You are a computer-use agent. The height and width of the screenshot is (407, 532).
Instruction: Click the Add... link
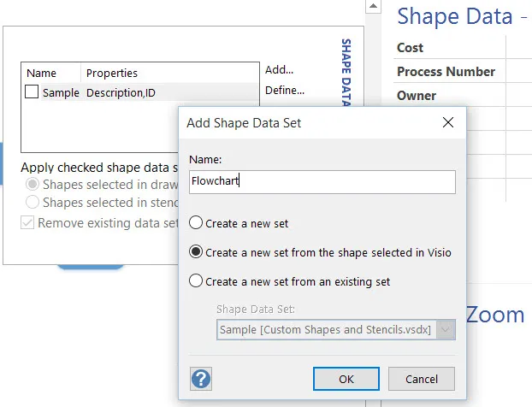(279, 70)
